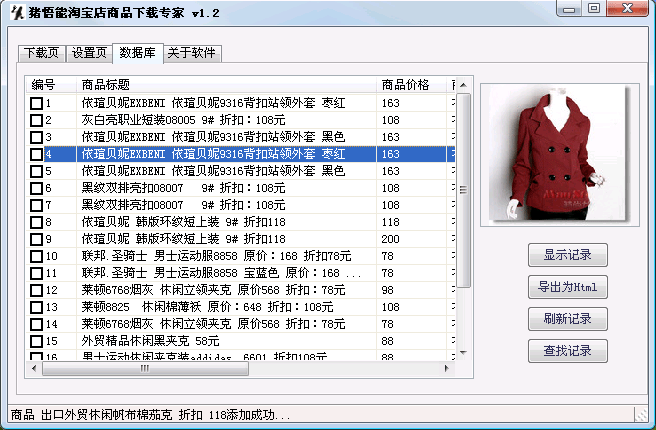The height and width of the screenshot is (430, 656).
Task: Click the 商品标题 column header
Action: pos(226,85)
